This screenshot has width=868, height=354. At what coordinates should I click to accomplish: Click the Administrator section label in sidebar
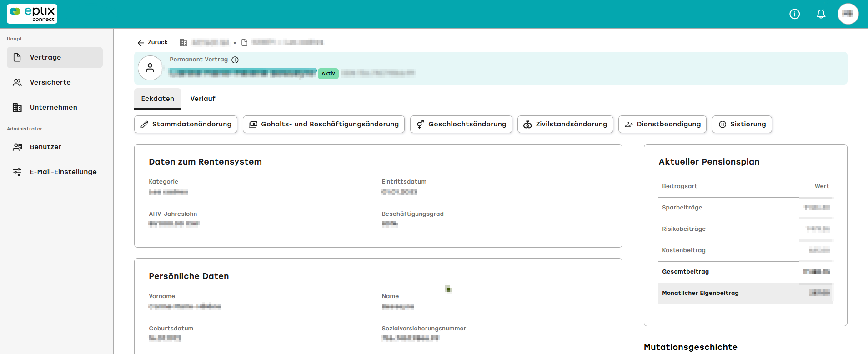coord(25,129)
